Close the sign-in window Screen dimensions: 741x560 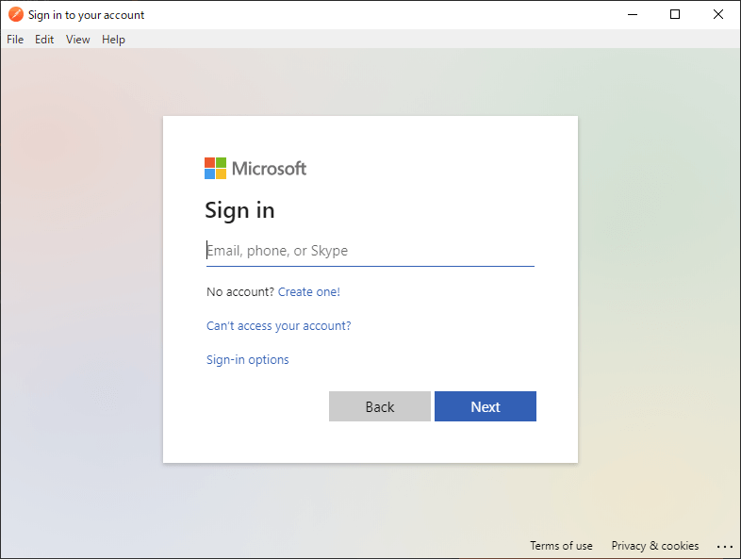coord(718,15)
